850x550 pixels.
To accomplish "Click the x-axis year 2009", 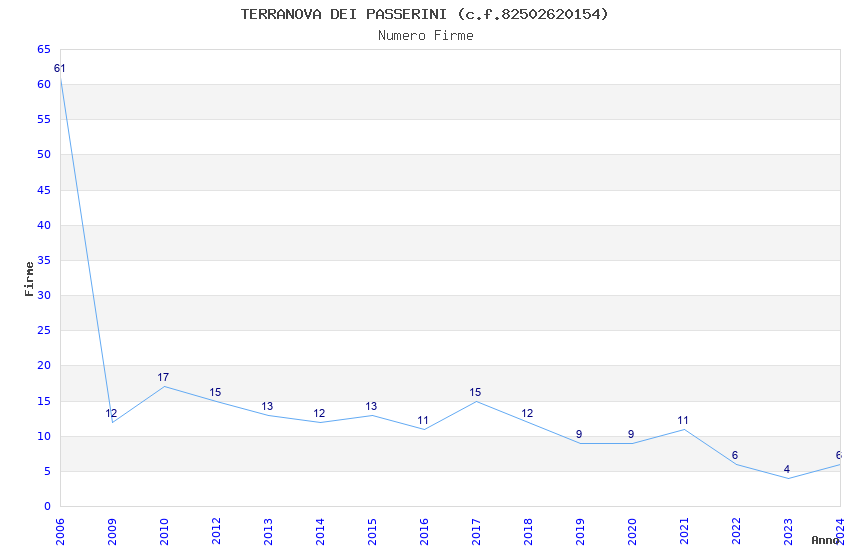I will [x=112, y=532].
